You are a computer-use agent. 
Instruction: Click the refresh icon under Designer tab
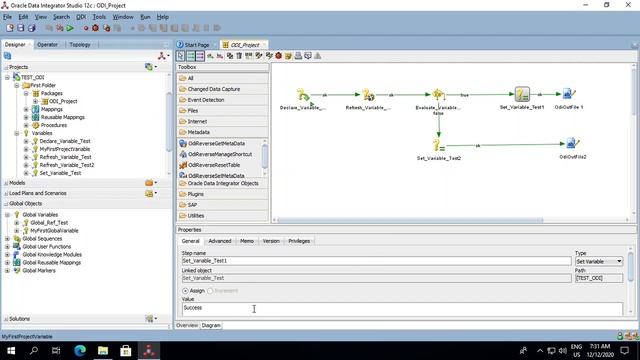[7, 56]
